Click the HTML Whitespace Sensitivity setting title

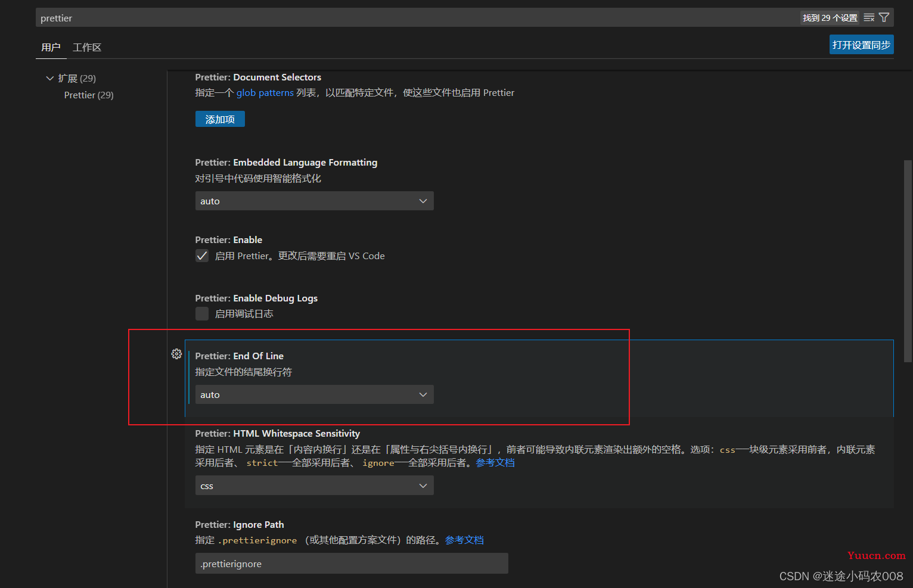278,434
